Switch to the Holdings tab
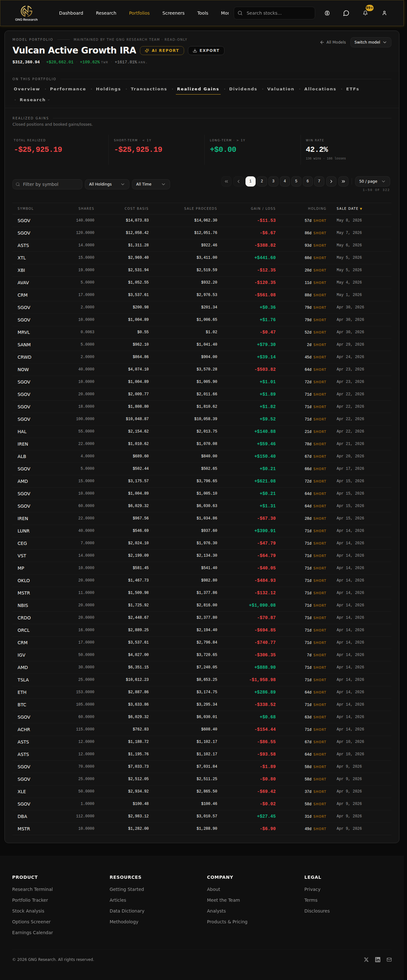This screenshot has height=980, width=407. click(108, 89)
